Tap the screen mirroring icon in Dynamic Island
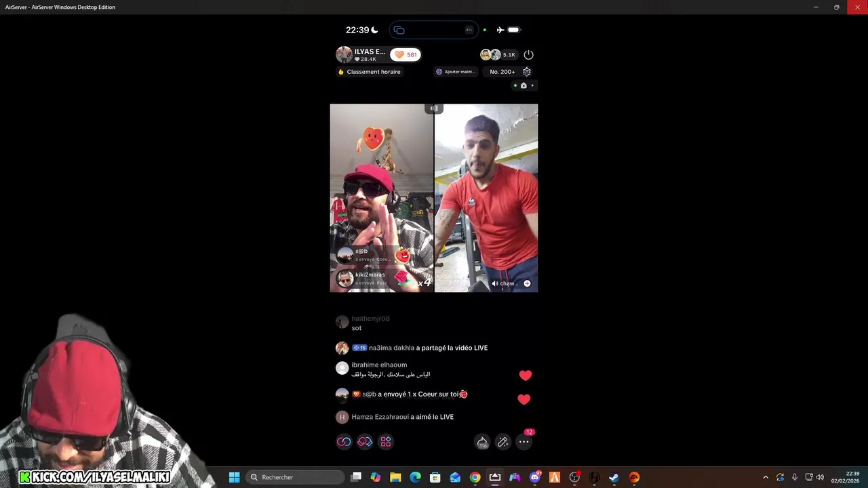 pos(399,30)
